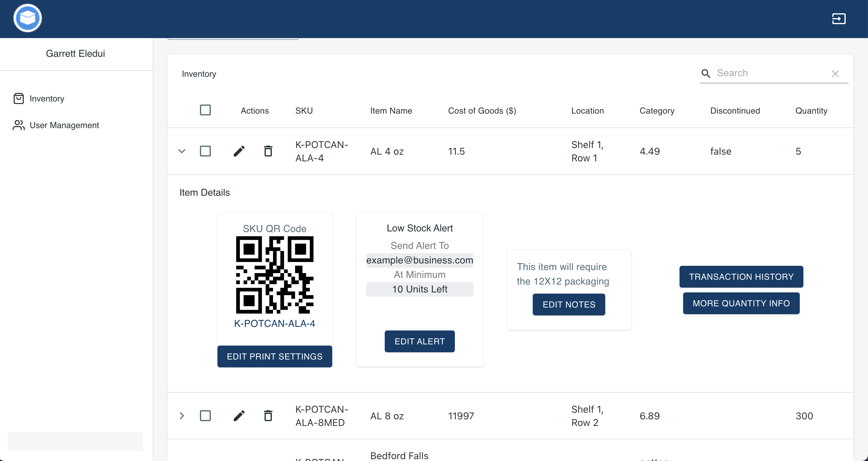Expand the AL 8 oz row details
868x461 pixels.
[182, 415]
